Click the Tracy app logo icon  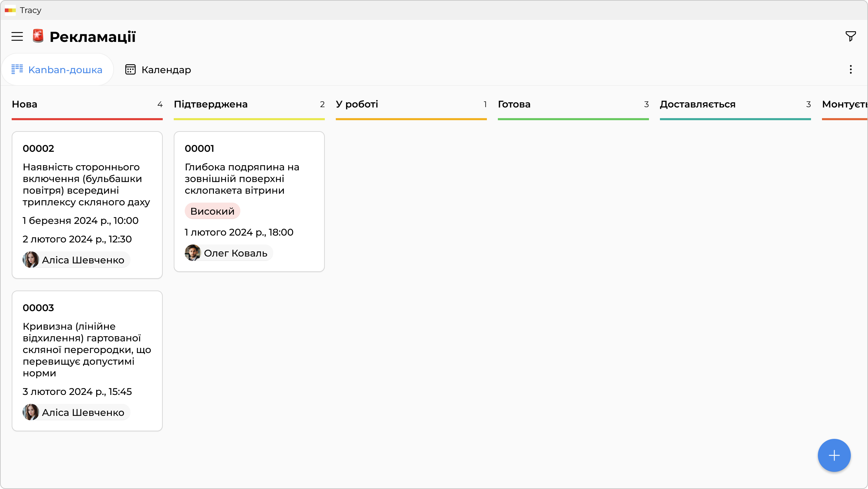pyautogui.click(x=10, y=10)
